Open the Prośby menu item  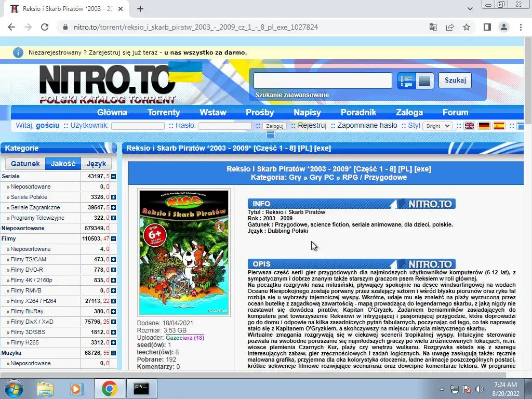(x=260, y=112)
